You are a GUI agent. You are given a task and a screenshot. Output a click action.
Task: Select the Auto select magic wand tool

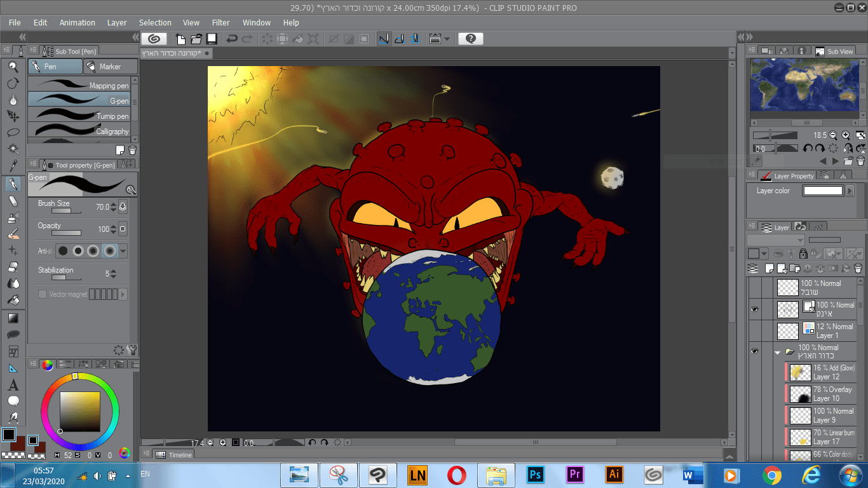(x=13, y=149)
